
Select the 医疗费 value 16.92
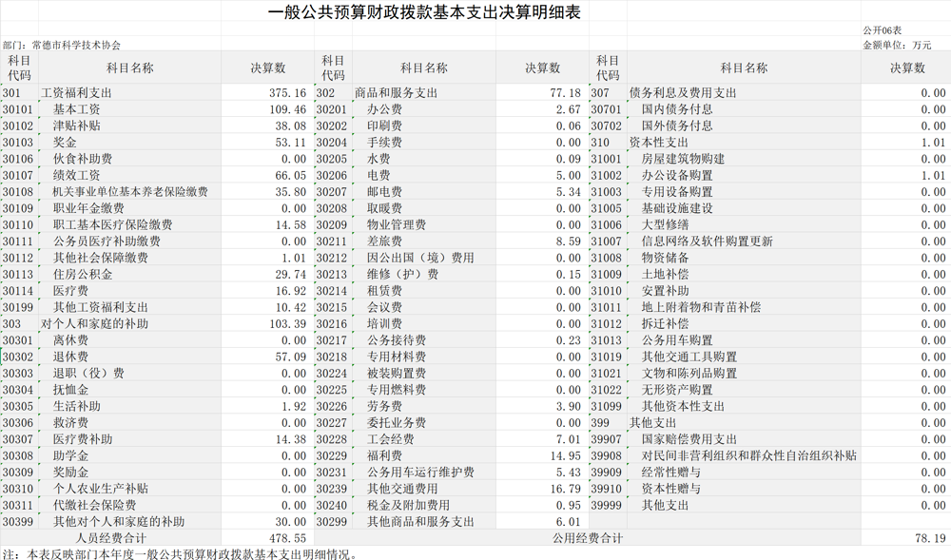pyautogui.click(x=291, y=291)
